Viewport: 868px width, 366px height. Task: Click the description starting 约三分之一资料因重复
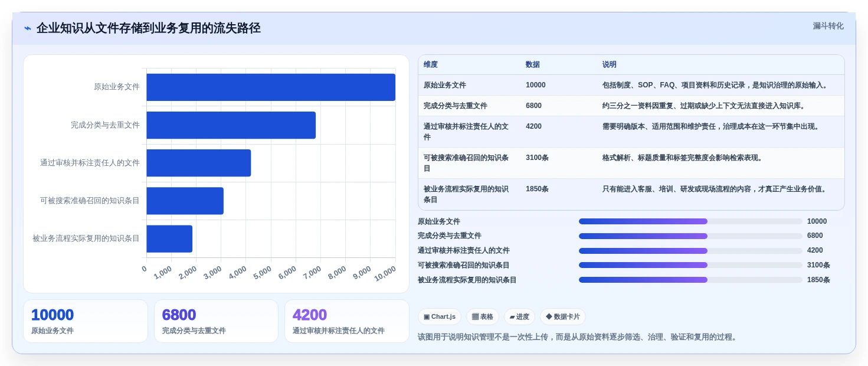click(x=705, y=106)
